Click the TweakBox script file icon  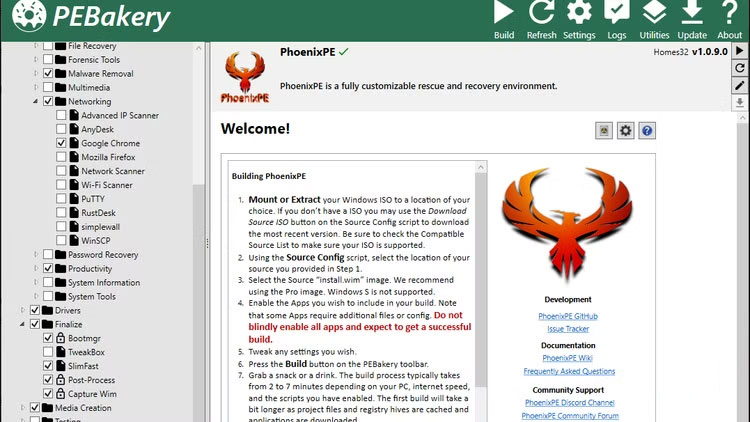point(61,352)
